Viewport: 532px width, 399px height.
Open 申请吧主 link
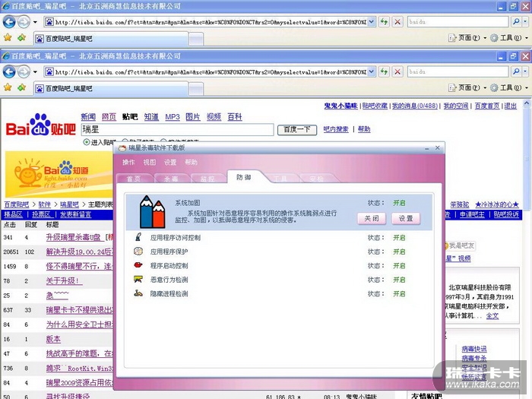click(x=472, y=214)
